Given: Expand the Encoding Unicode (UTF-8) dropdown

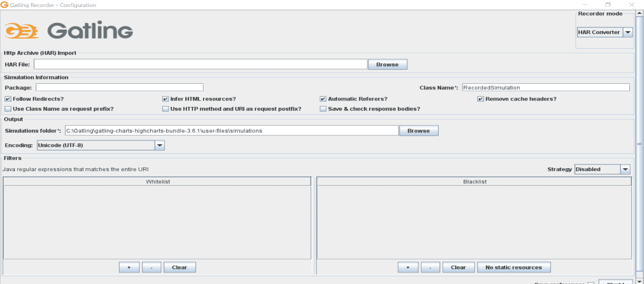Looking at the screenshot, I should click(159, 145).
